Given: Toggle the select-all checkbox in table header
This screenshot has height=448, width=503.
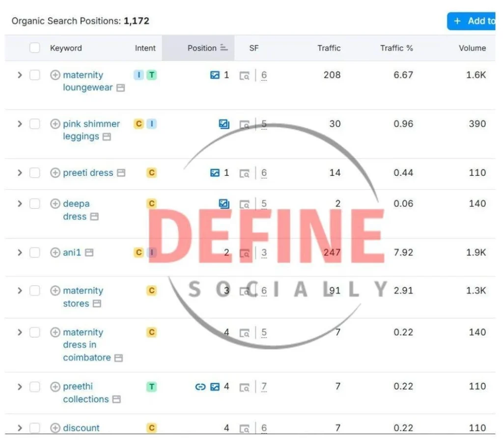Looking at the screenshot, I should [34, 48].
